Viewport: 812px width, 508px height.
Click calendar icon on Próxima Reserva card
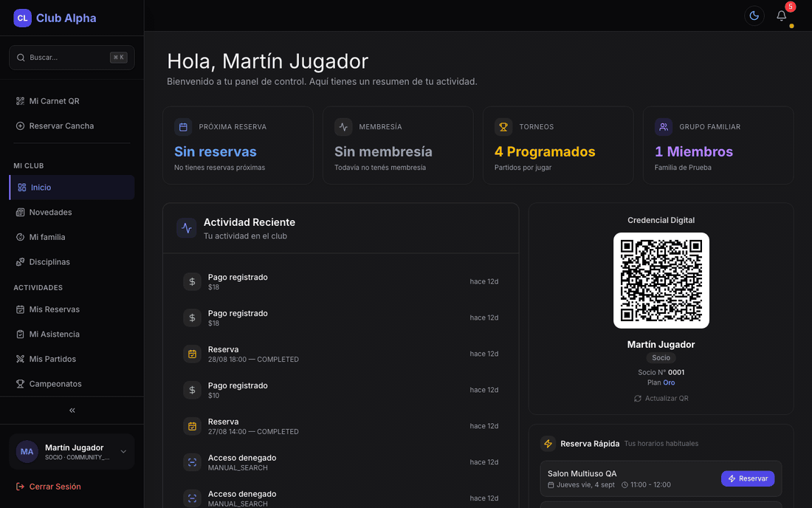coord(183,127)
